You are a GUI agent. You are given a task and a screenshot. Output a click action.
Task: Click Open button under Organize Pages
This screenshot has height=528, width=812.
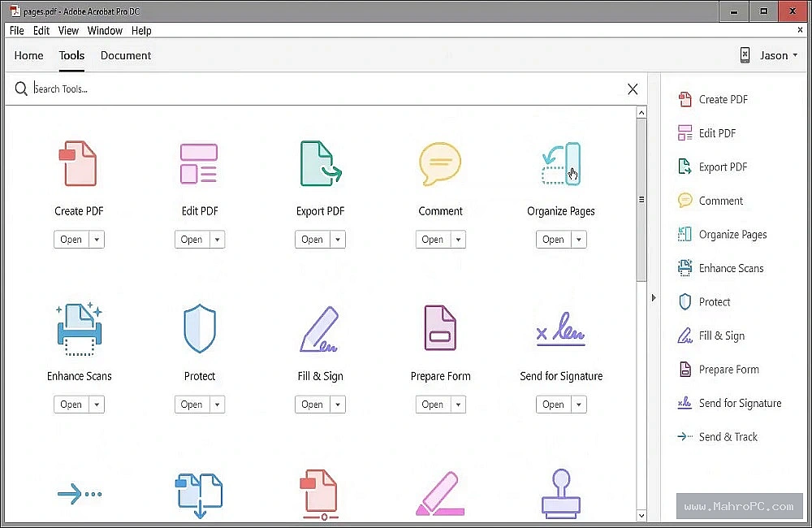tap(554, 240)
